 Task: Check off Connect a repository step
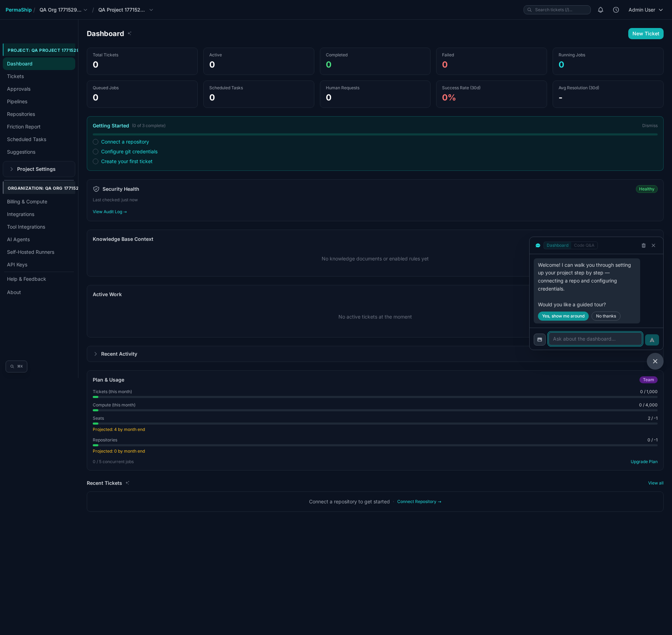[96, 142]
